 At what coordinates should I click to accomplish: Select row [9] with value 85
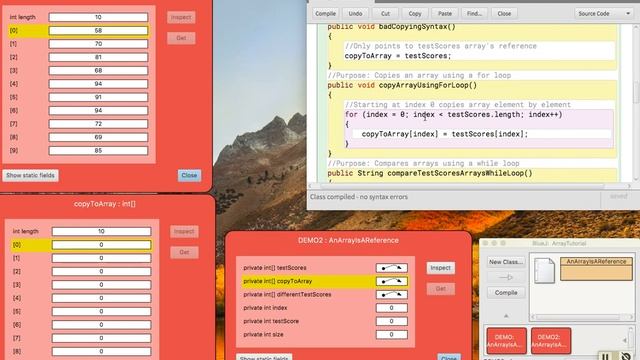(78, 151)
